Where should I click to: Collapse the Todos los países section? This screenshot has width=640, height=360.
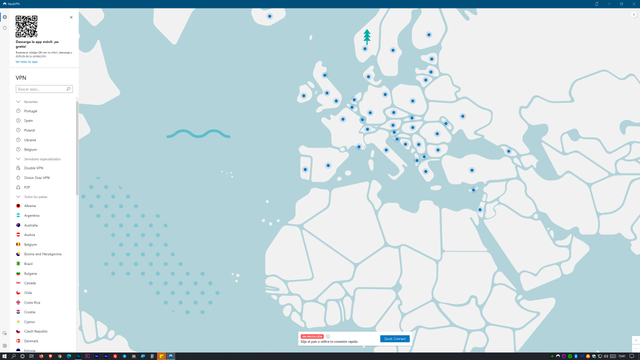(18, 197)
